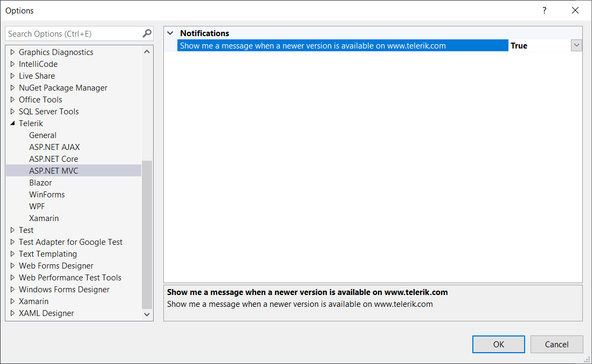
Task: Expand the Xamarin options node
Action: pyautogui.click(x=12, y=301)
